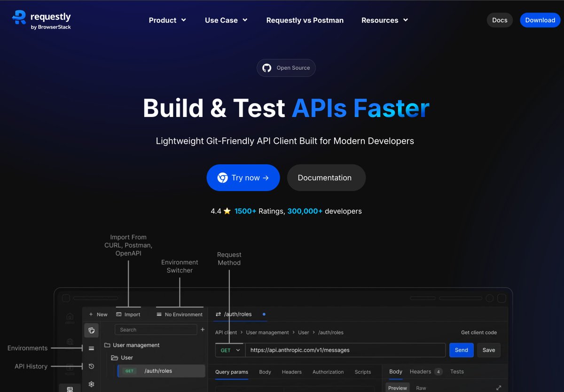Open the Product dropdown menu
Image resolution: width=564 pixels, height=392 pixels.
(x=167, y=20)
